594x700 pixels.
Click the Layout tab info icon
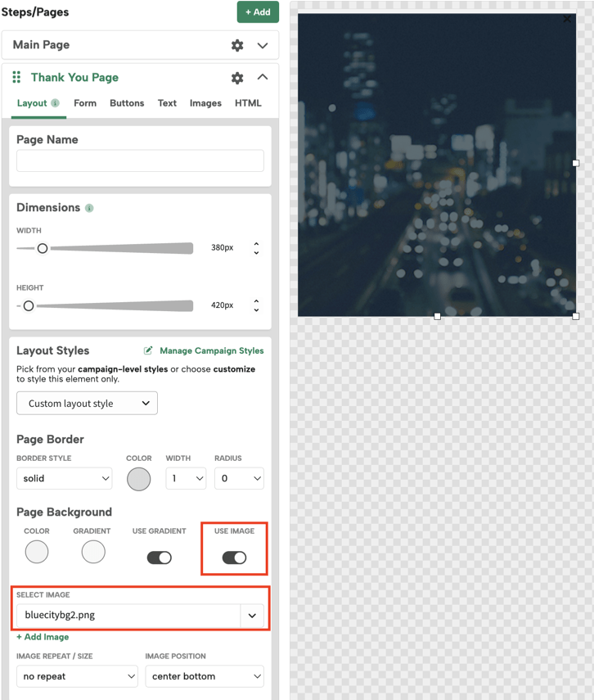pos(56,102)
